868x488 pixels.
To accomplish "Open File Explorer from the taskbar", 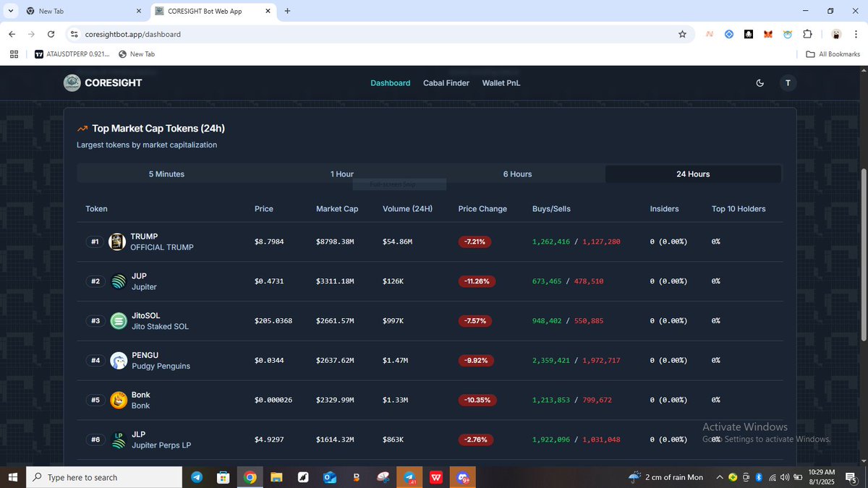I will [x=276, y=477].
